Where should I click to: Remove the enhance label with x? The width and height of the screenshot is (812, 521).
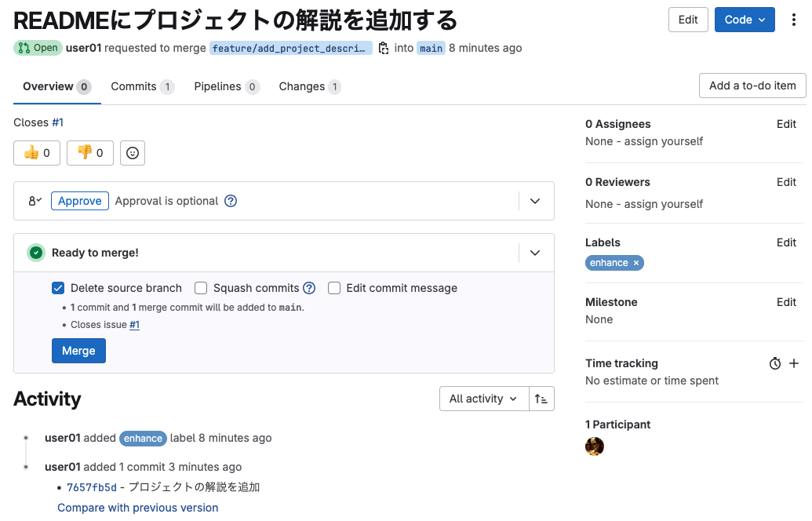pyautogui.click(x=636, y=263)
